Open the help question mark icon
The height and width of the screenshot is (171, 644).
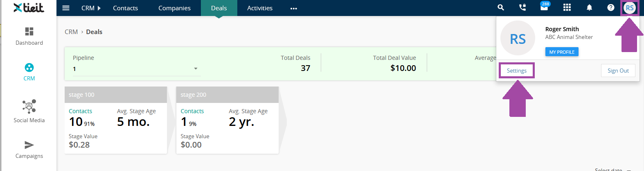point(611,7)
